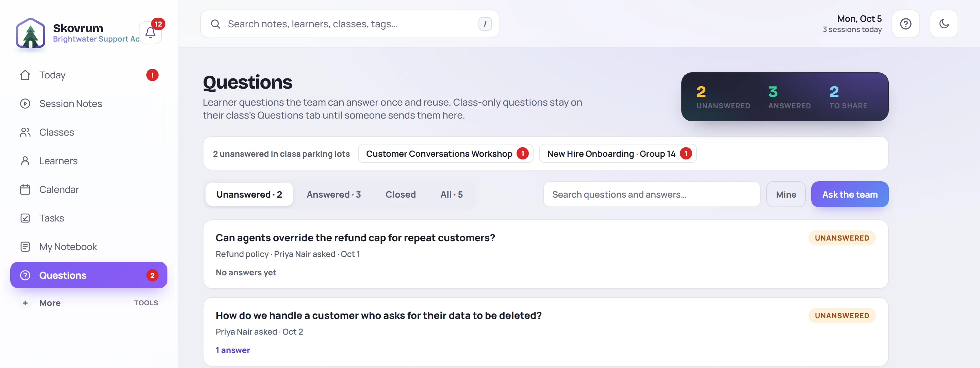Navigate to Learners

click(x=88, y=161)
